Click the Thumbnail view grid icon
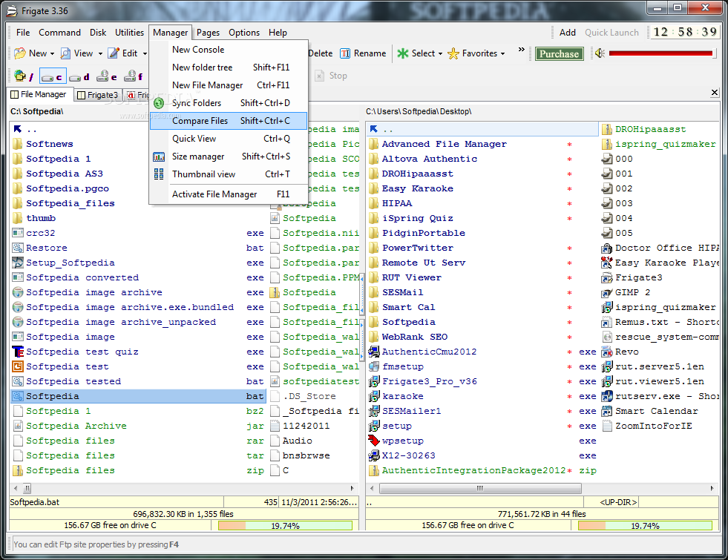Viewport: 728px width, 560px height. point(159,174)
